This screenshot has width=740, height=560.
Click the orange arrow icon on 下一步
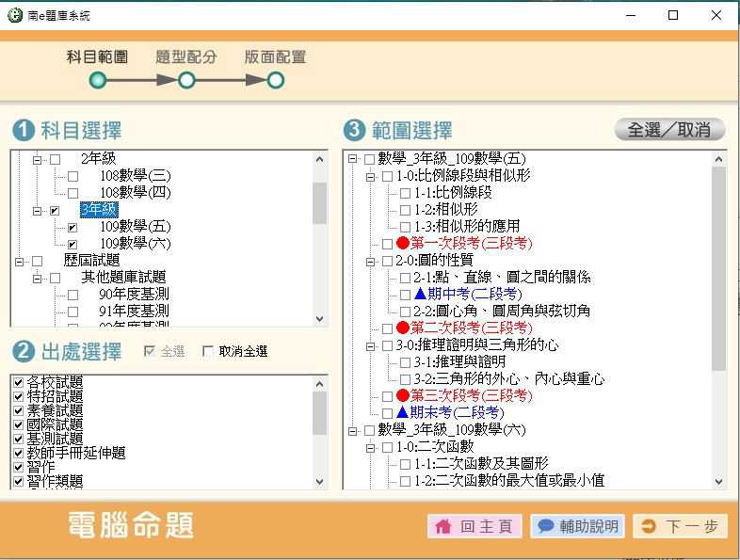pyautogui.click(x=649, y=526)
